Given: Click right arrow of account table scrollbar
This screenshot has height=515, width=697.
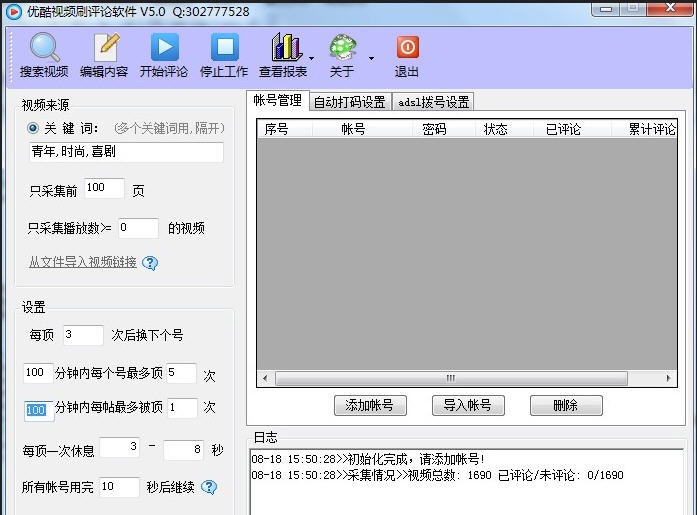Looking at the screenshot, I should click(668, 379).
